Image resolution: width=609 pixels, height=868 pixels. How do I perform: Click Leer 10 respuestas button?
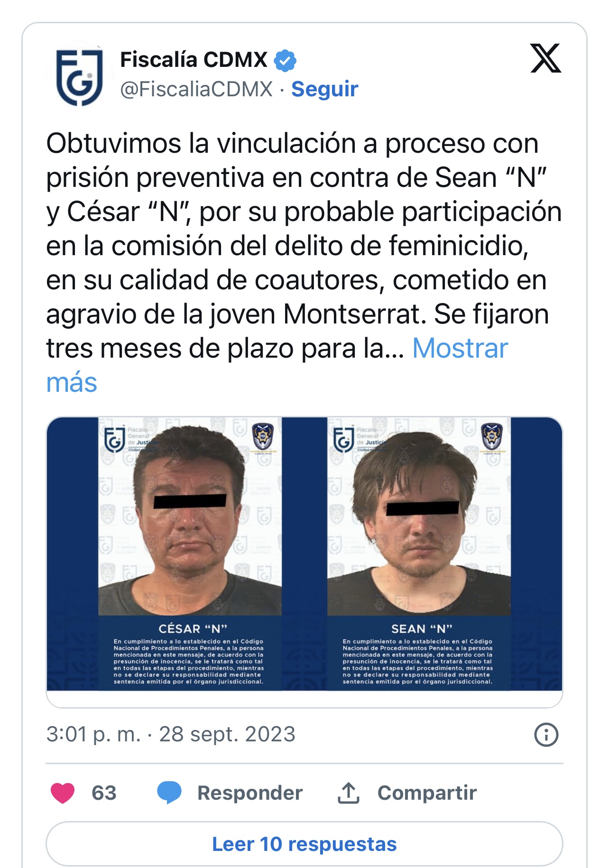point(304,844)
